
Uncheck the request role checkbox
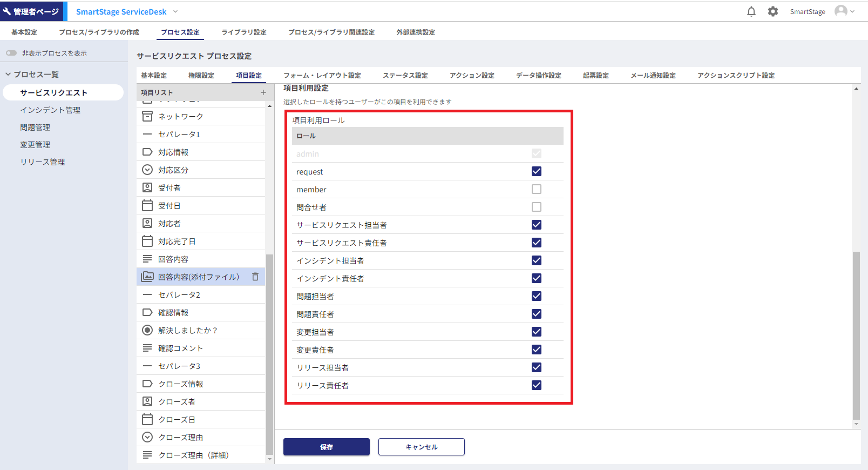[x=536, y=171]
